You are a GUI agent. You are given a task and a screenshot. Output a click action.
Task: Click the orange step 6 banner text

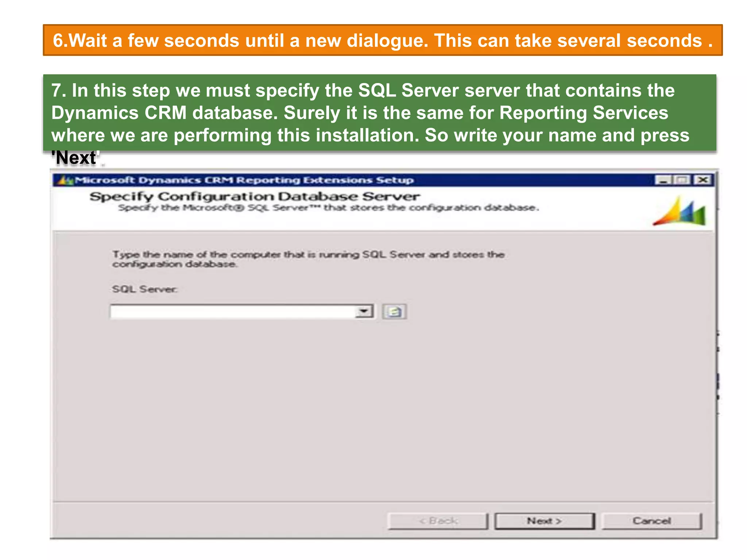tap(383, 40)
